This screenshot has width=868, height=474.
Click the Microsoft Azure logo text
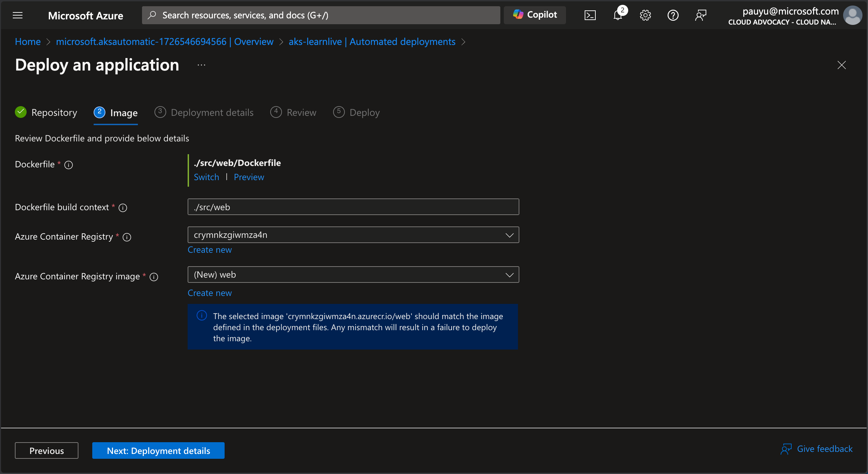click(85, 16)
